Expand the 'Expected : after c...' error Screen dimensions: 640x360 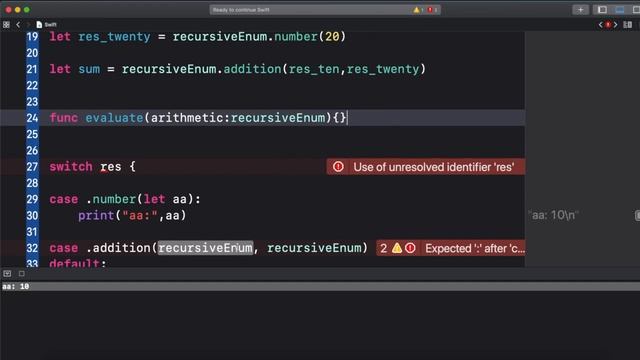click(475, 248)
